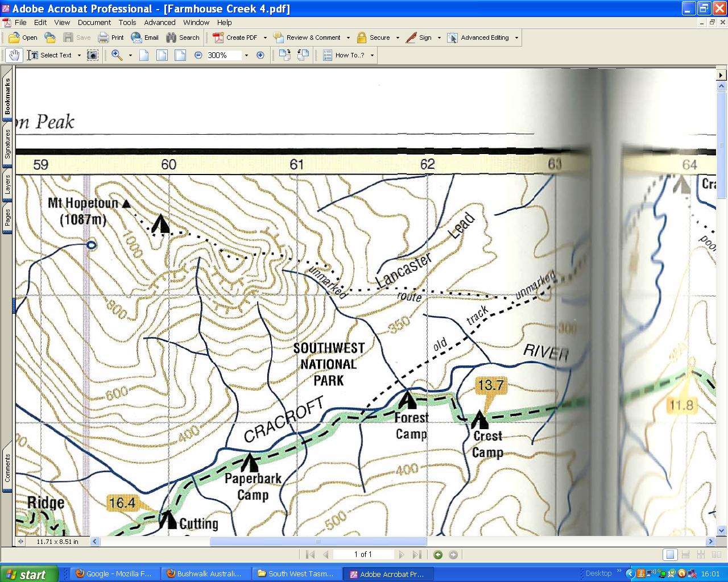Set Actual Size page view
This screenshot has height=582, width=728.
point(144,55)
